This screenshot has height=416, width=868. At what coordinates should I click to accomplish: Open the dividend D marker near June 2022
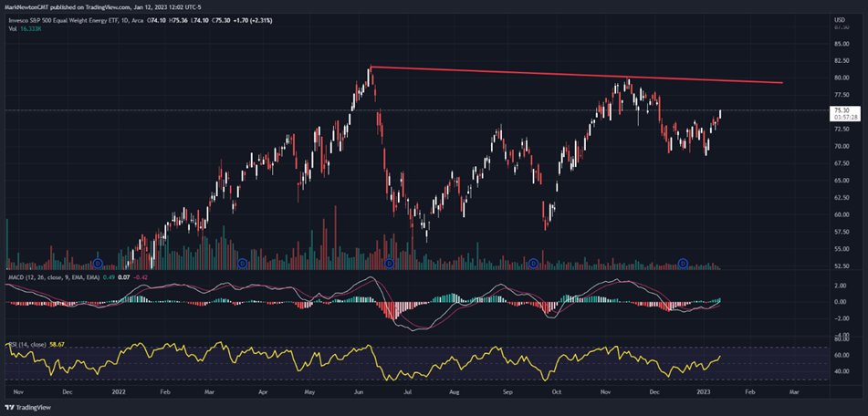tap(390, 264)
